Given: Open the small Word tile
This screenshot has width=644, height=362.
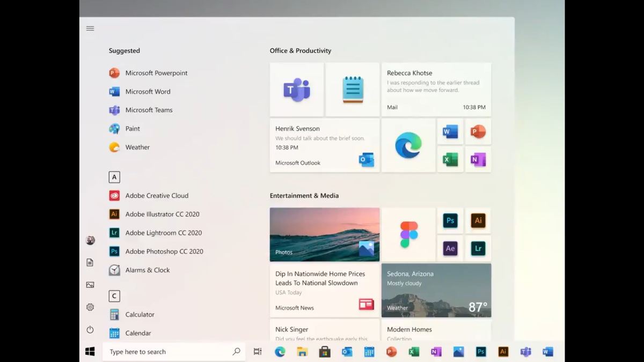Looking at the screenshot, I should point(450,131).
